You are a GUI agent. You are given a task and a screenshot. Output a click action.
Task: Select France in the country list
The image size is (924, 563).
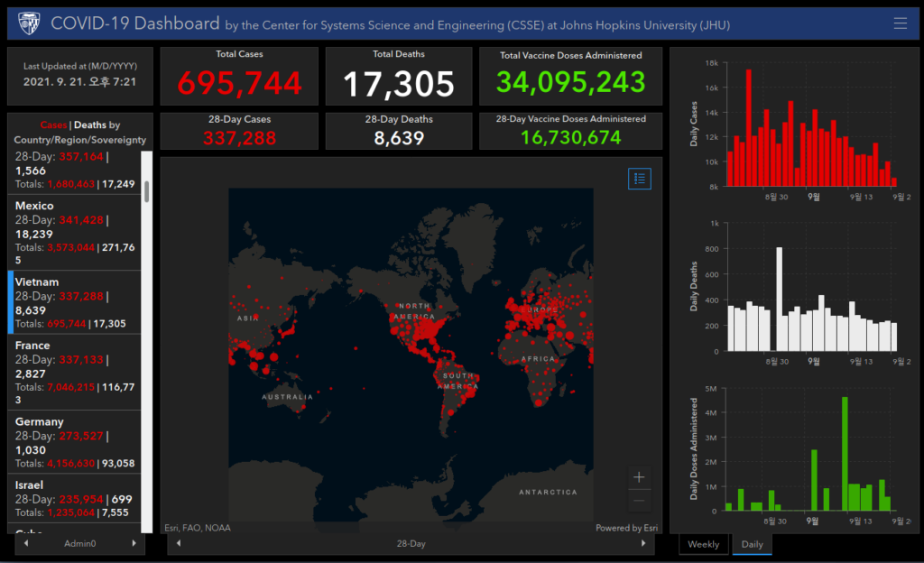point(74,373)
